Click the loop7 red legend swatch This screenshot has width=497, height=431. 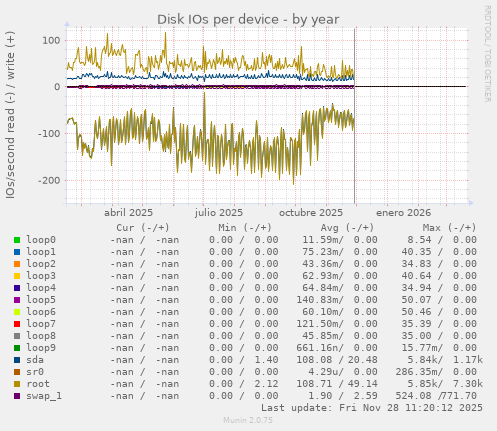[x=17, y=324]
